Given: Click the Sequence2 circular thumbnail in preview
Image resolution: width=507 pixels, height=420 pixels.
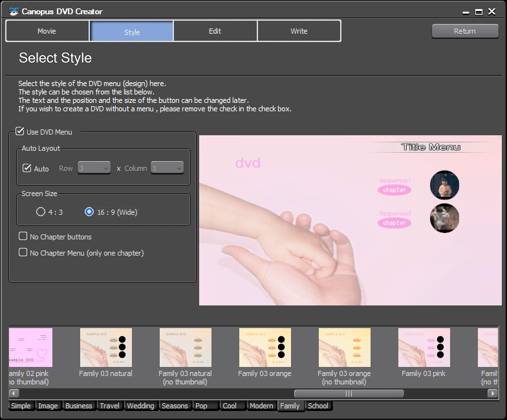Looking at the screenshot, I should (x=444, y=218).
